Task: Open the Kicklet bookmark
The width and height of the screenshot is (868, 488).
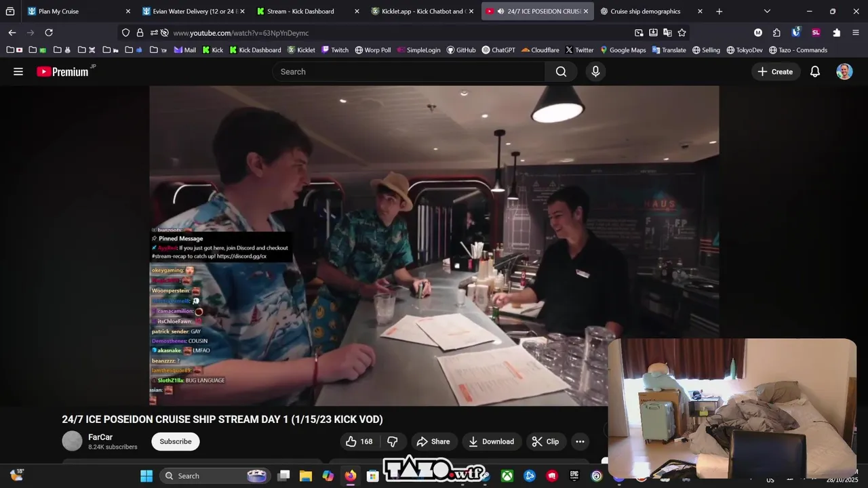Action: click(301, 49)
